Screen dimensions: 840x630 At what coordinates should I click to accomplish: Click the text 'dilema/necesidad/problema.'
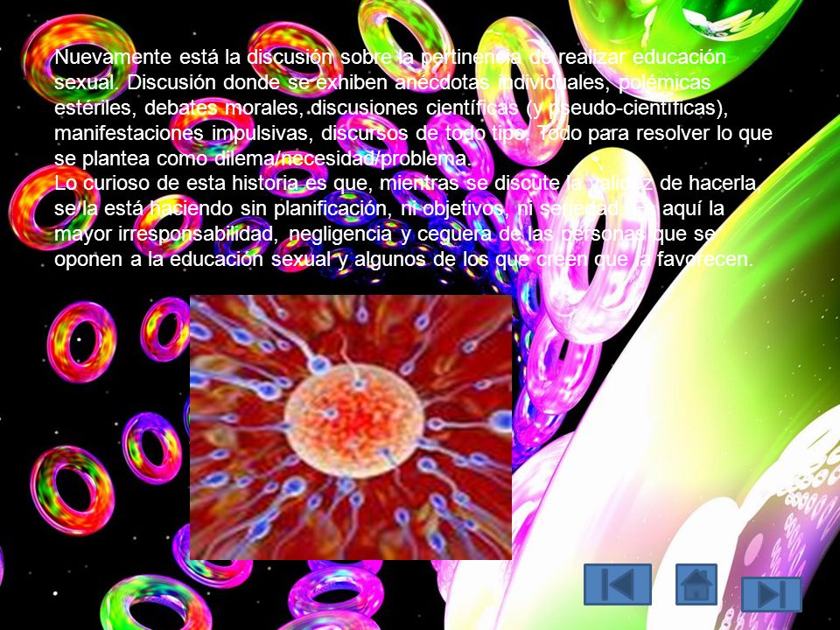(343, 158)
